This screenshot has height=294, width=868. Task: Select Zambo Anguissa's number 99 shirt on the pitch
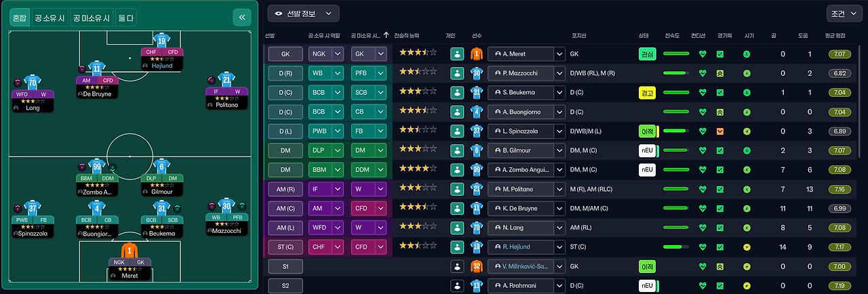tap(97, 167)
